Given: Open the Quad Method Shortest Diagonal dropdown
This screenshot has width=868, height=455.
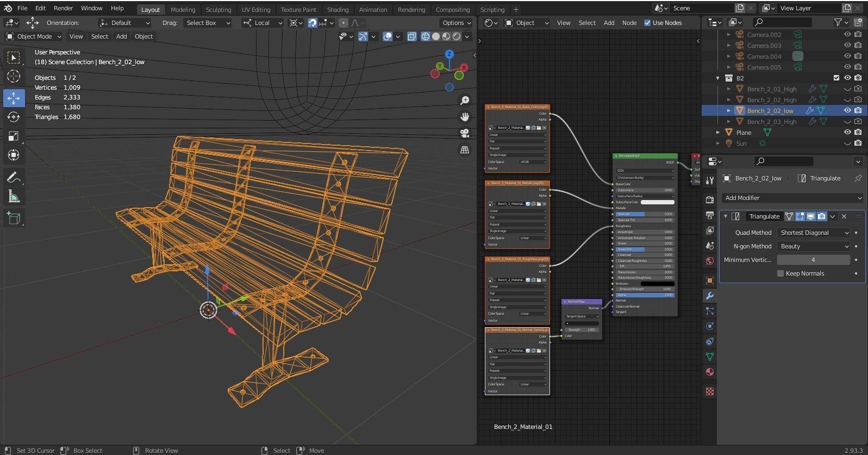Looking at the screenshot, I should coord(813,233).
